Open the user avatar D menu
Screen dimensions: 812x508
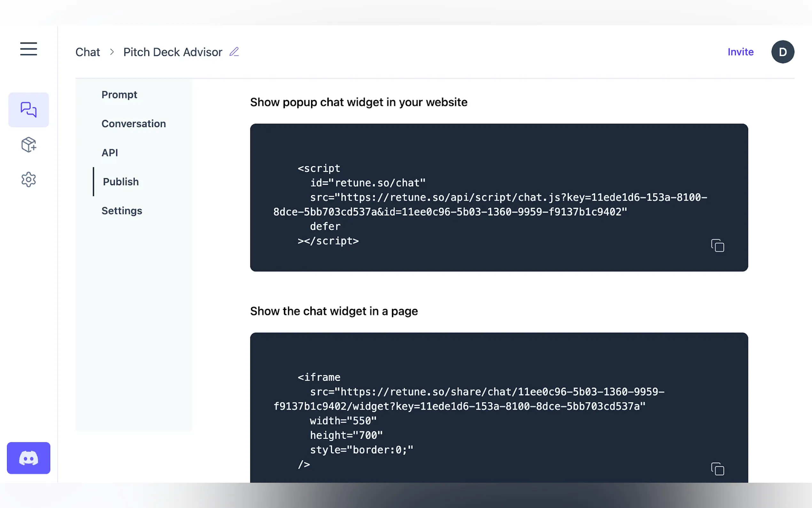click(x=783, y=52)
